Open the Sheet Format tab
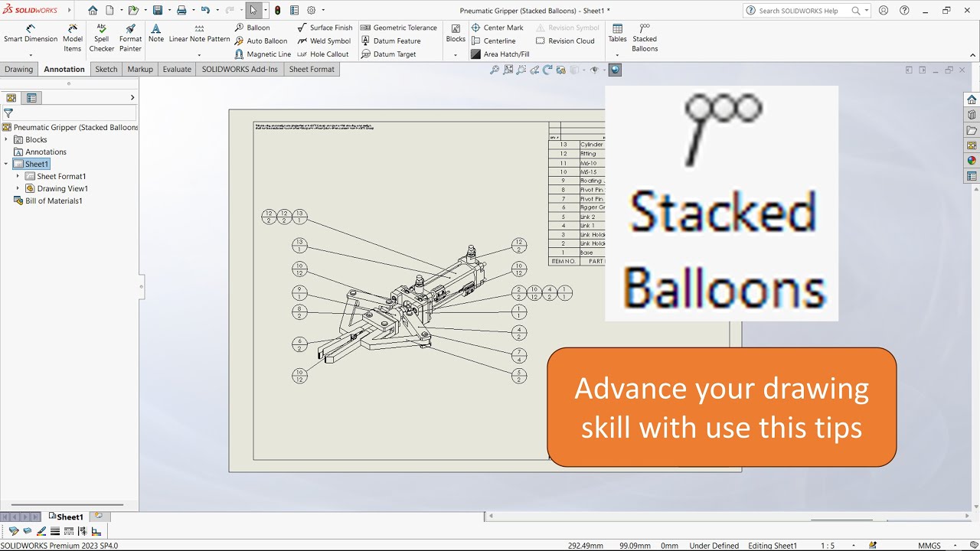 click(x=312, y=69)
